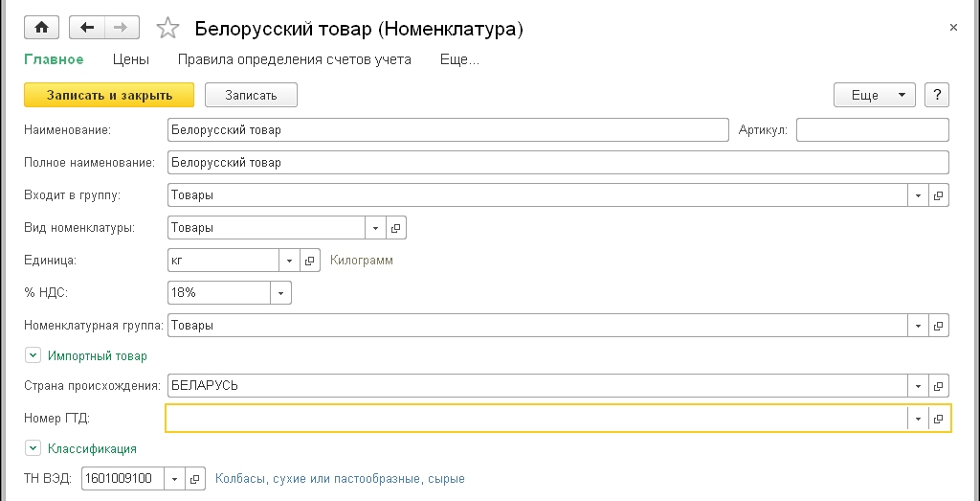Screen dimensions: 980x501
Task: Open the Номер ГТД linked item
Action: (x=938, y=419)
